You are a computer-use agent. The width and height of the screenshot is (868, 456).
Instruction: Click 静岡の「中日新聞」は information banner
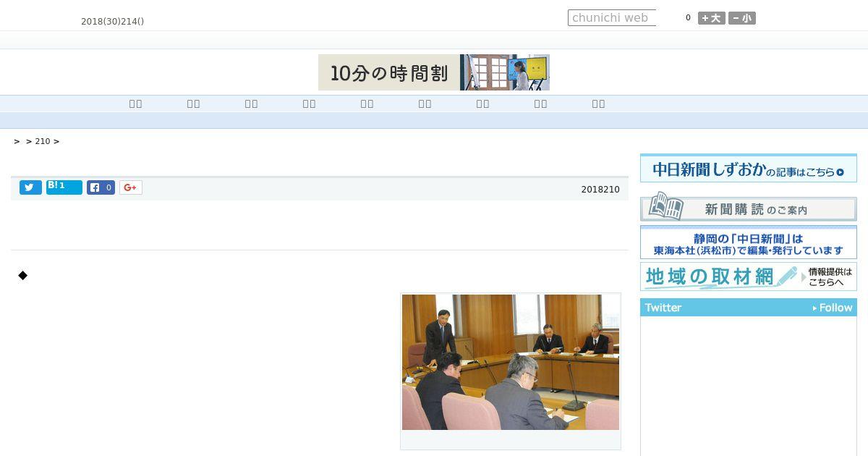click(749, 242)
